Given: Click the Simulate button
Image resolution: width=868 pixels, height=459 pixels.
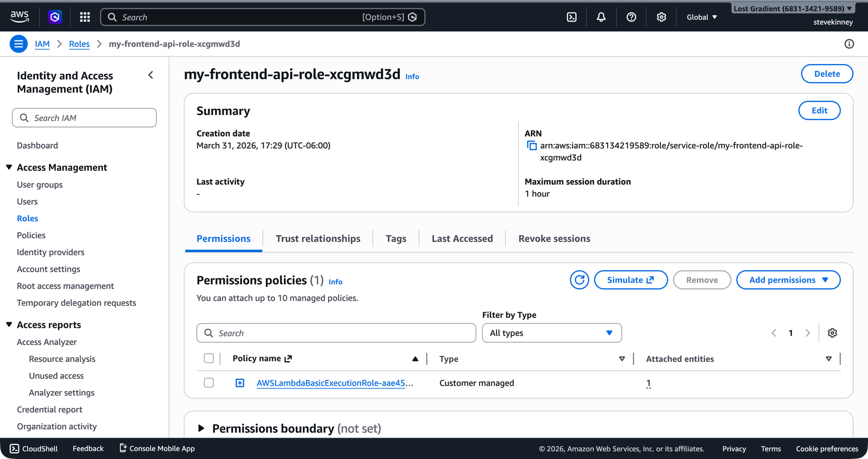Looking at the screenshot, I should 631,280.
